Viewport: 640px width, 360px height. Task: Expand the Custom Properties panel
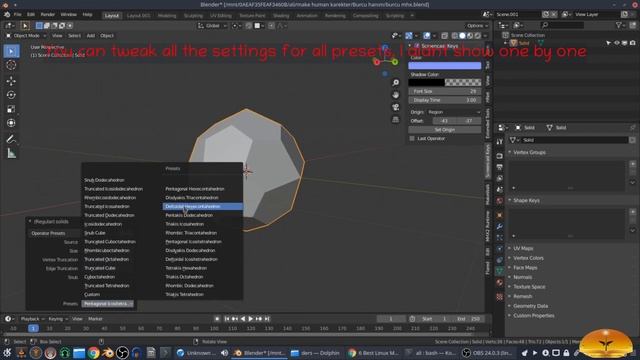(x=533, y=316)
